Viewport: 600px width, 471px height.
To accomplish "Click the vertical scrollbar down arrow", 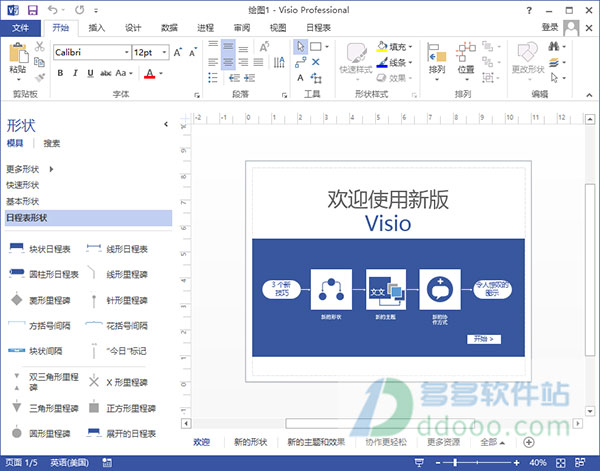I will click(590, 411).
